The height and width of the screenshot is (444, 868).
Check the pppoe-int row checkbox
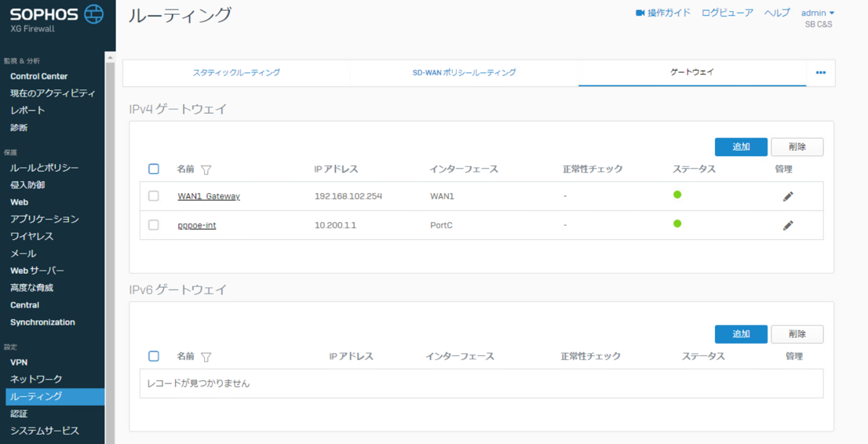click(154, 225)
